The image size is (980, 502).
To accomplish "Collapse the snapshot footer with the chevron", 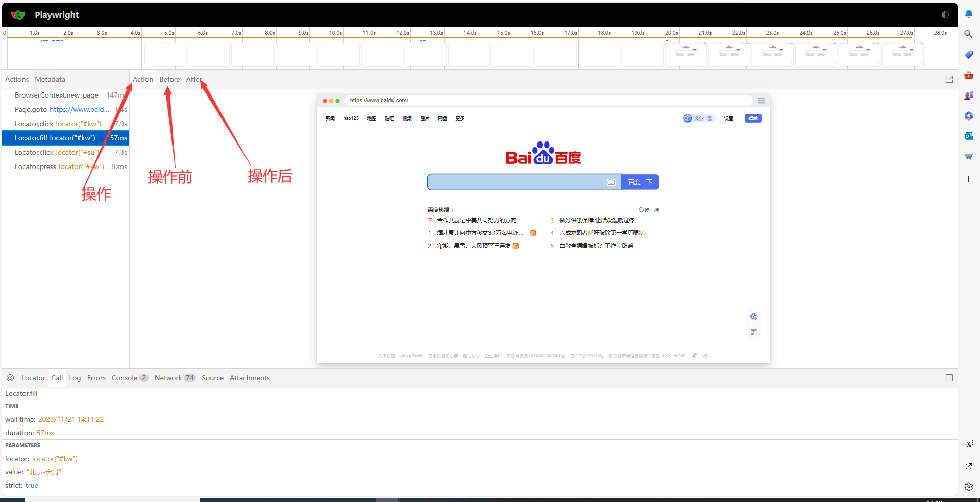I will (x=706, y=355).
